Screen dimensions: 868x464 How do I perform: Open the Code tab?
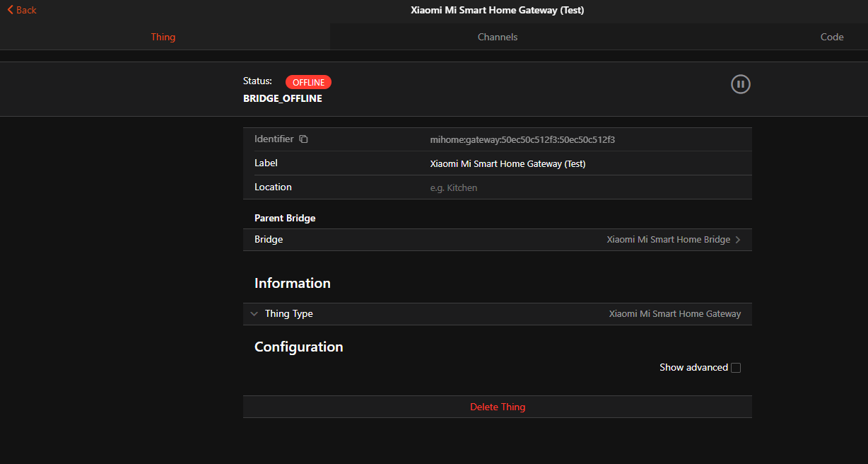pos(831,37)
